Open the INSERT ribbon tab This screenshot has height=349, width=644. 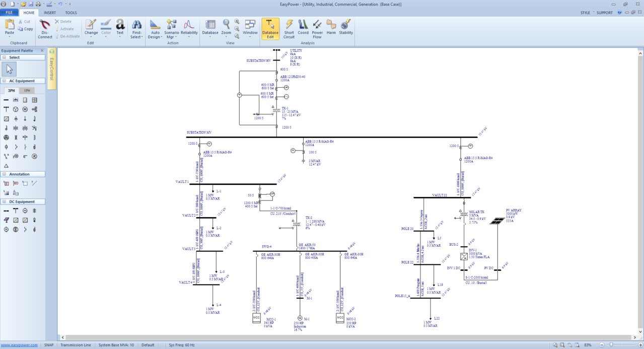click(x=49, y=13)
